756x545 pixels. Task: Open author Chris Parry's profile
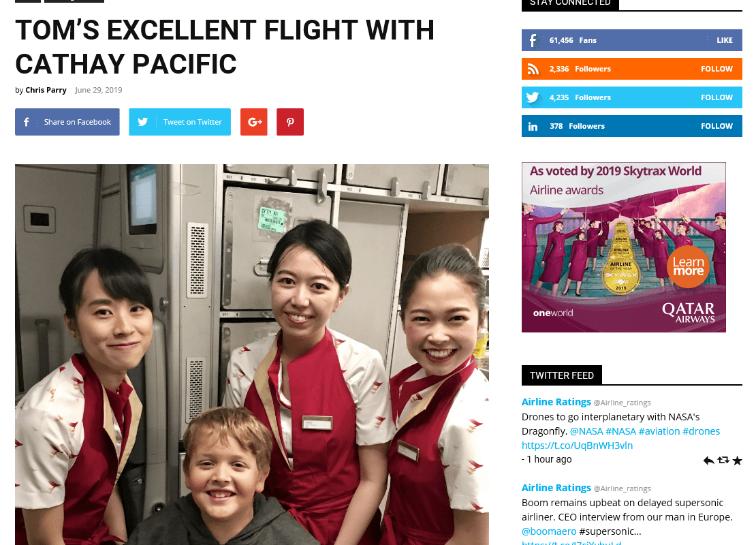pos(46,90)
